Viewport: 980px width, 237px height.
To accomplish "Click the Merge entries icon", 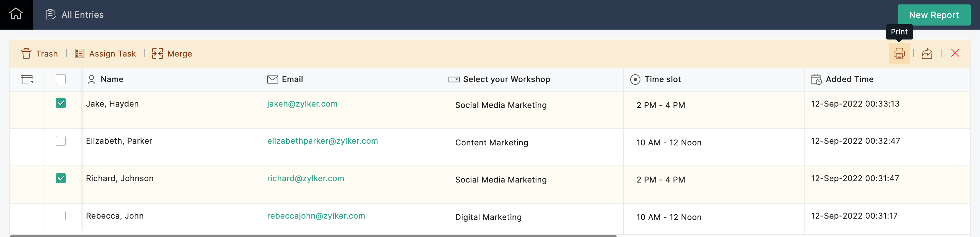I will (x=158, y=54).
